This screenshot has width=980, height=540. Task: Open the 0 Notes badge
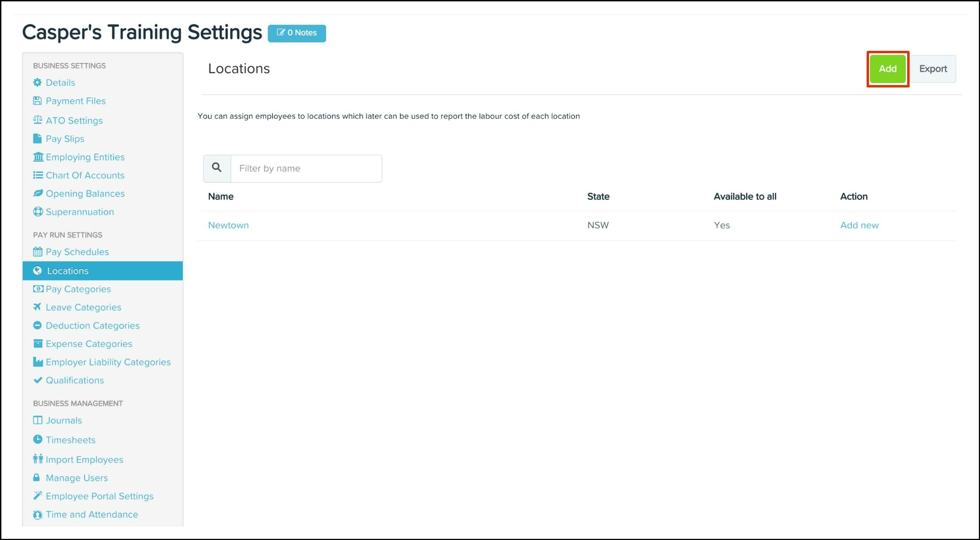(297, 33)
